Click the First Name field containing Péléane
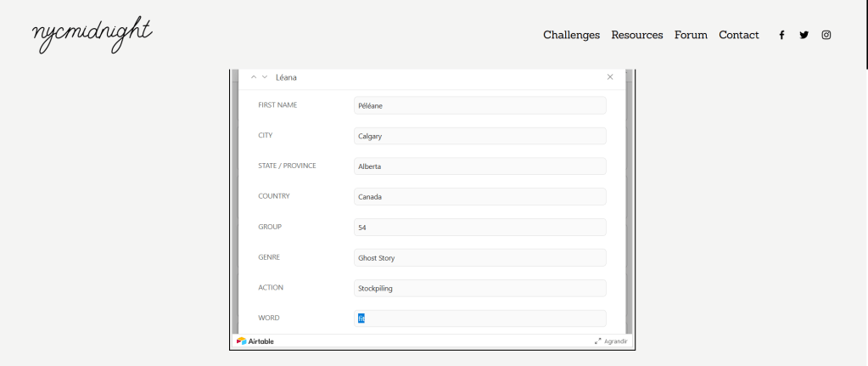868x366 pixels. [479, 105]
